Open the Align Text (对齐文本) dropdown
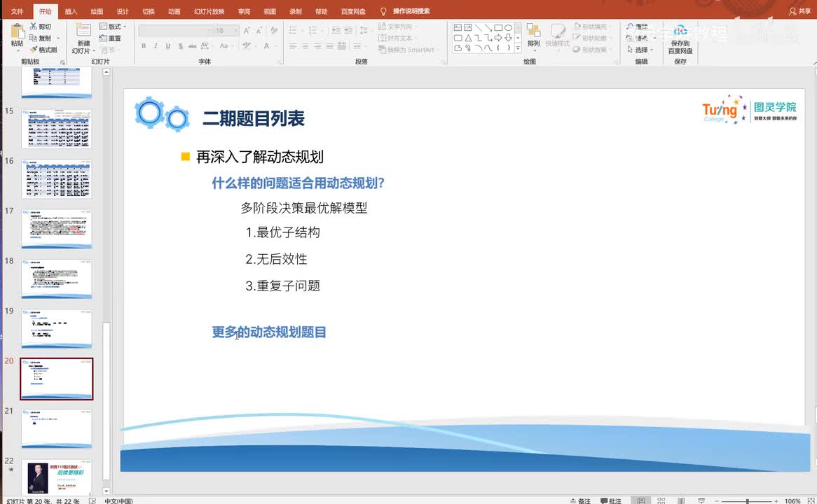Screen dimensions: 817x504 click(397, 38)
